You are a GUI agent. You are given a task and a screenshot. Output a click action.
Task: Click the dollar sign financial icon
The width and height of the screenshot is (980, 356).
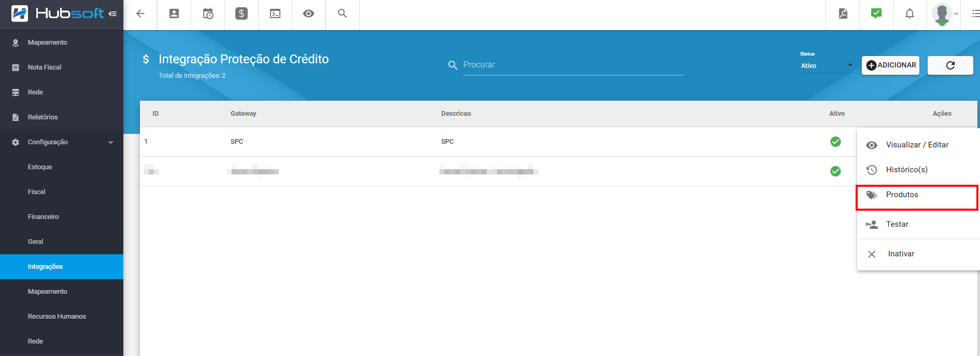[242, 14]
